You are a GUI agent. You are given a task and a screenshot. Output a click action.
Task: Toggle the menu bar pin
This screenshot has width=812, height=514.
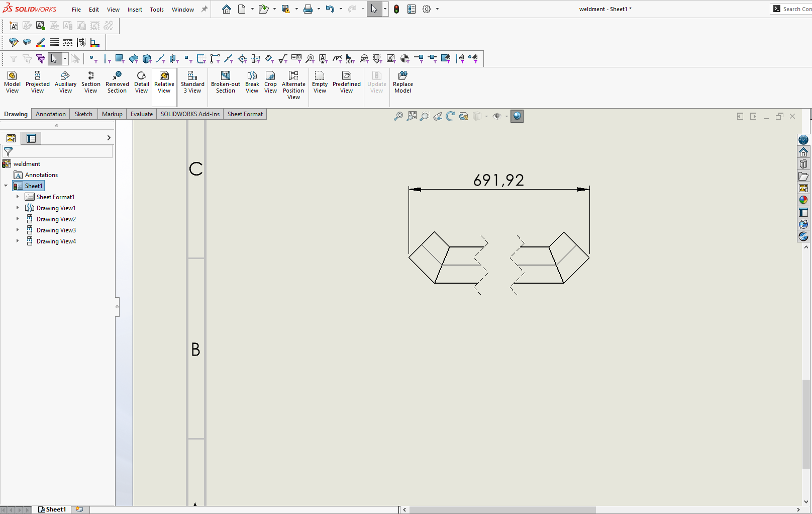tap(205, 9)
